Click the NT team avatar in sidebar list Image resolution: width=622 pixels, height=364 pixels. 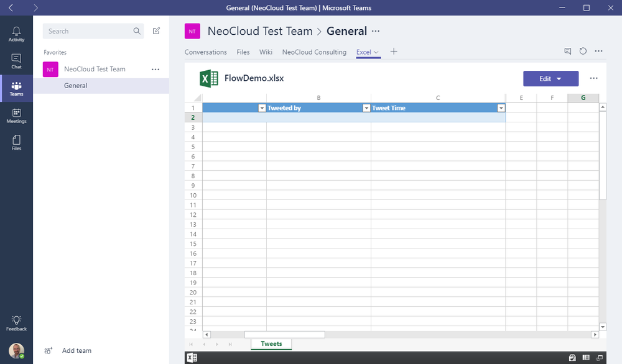[50, 70]
